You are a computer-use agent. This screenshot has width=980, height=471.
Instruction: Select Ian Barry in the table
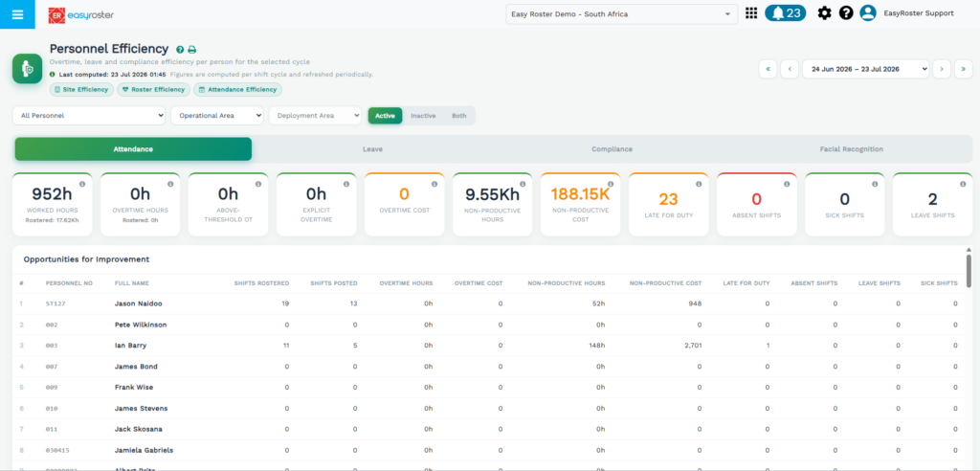click(130, 346)
